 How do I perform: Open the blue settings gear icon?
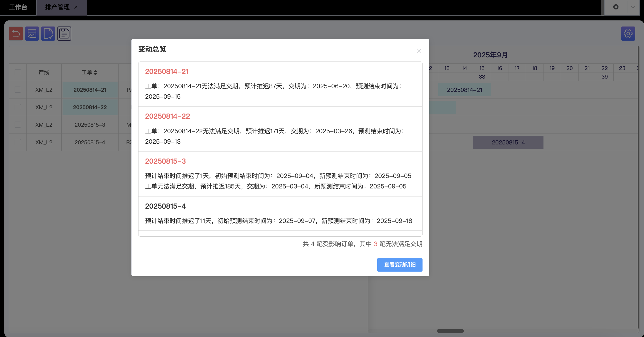[x=628, y=34]
